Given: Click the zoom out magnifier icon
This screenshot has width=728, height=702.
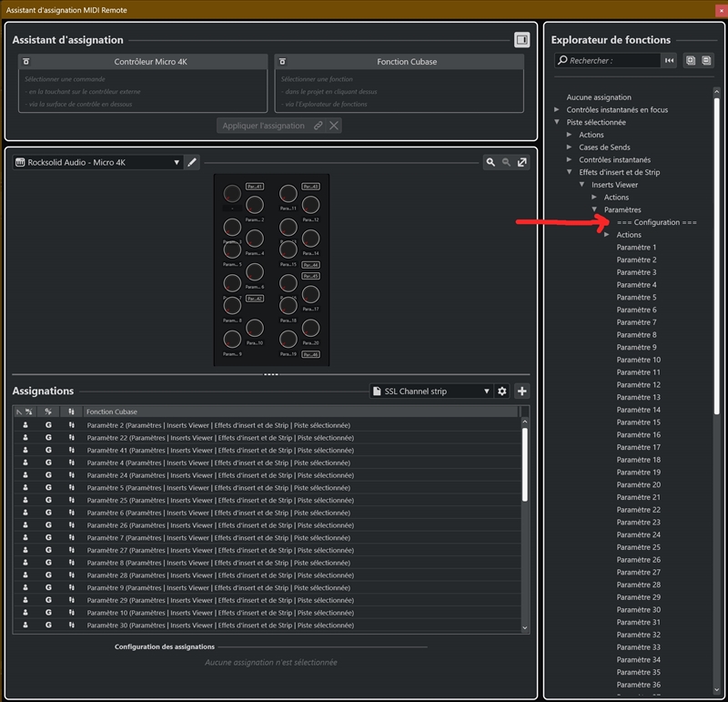Looking at the screenshot, I should point(506,162).
